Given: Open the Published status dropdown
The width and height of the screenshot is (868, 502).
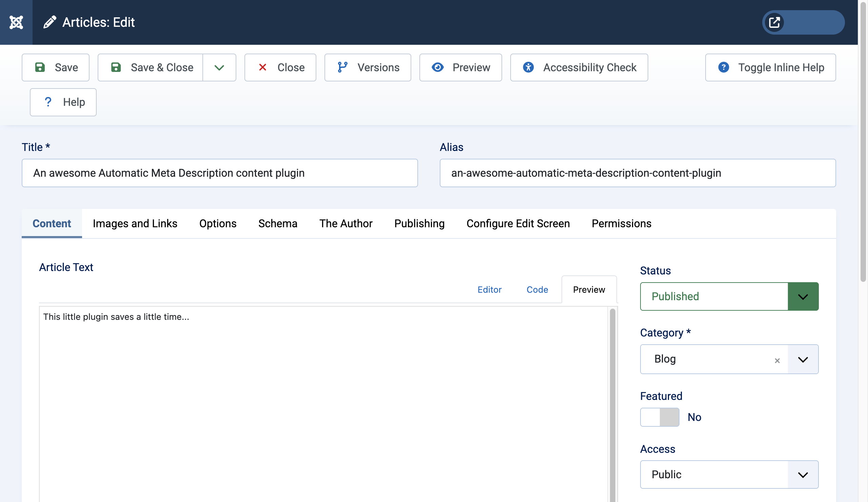Looking at the screenshot, I should point(803,297).
